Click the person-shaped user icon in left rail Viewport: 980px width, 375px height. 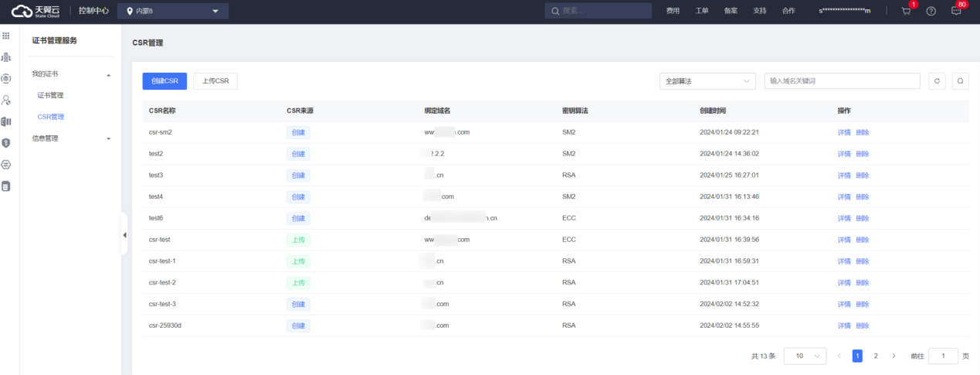(6, 100)
